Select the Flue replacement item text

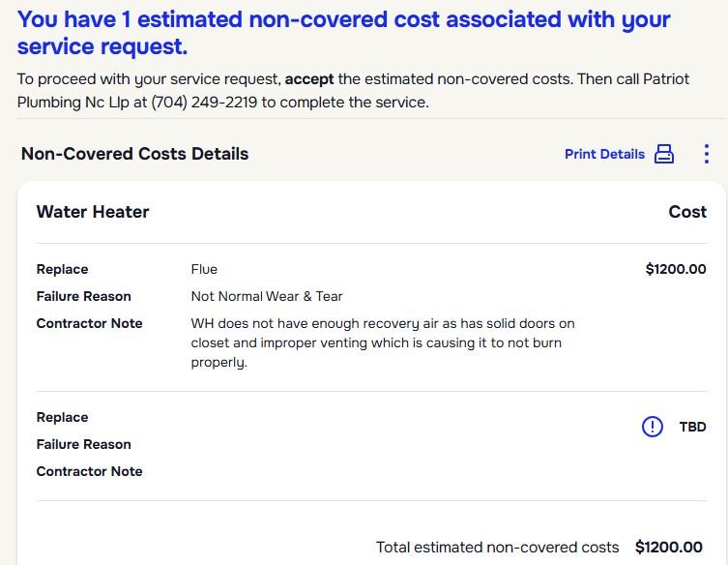204,269
